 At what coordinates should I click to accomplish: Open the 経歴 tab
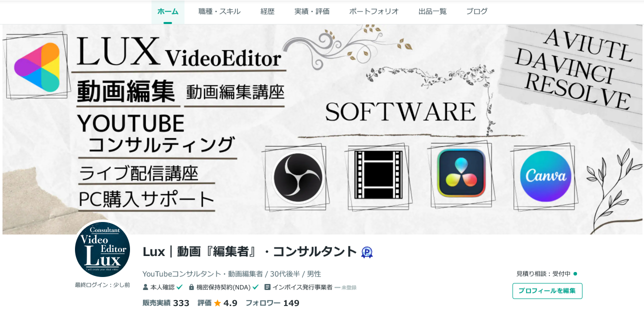pyautogui.click(x=267, y=11)
